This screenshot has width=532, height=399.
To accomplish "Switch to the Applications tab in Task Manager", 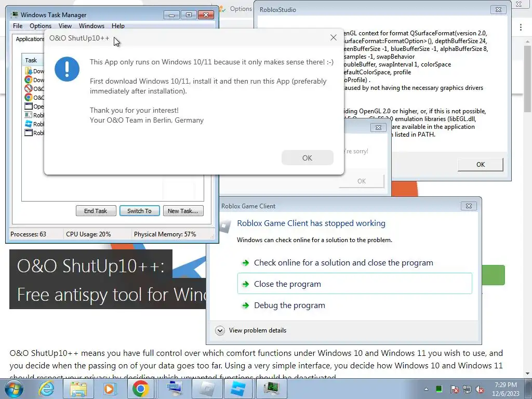I will point(29,39).
